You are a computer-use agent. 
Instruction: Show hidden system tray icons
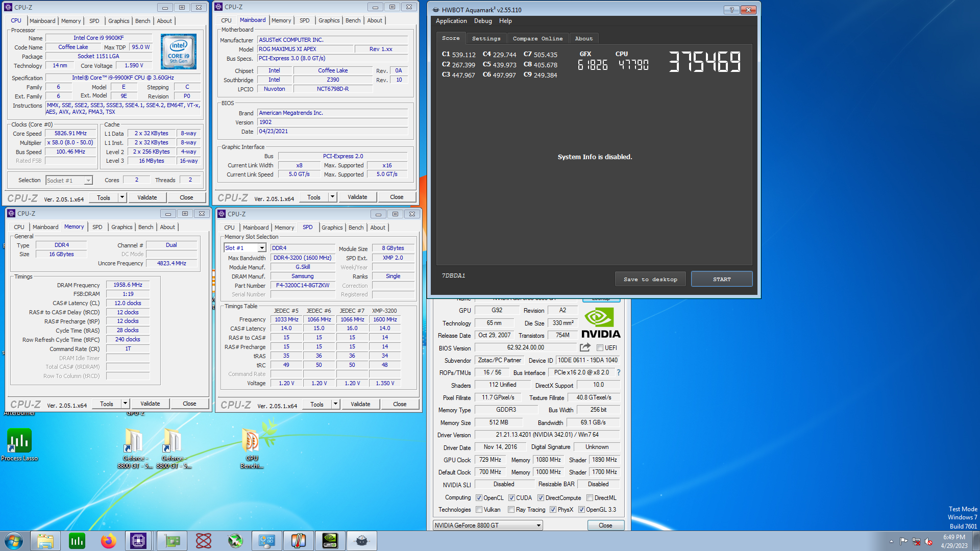[x=891, y=541]
